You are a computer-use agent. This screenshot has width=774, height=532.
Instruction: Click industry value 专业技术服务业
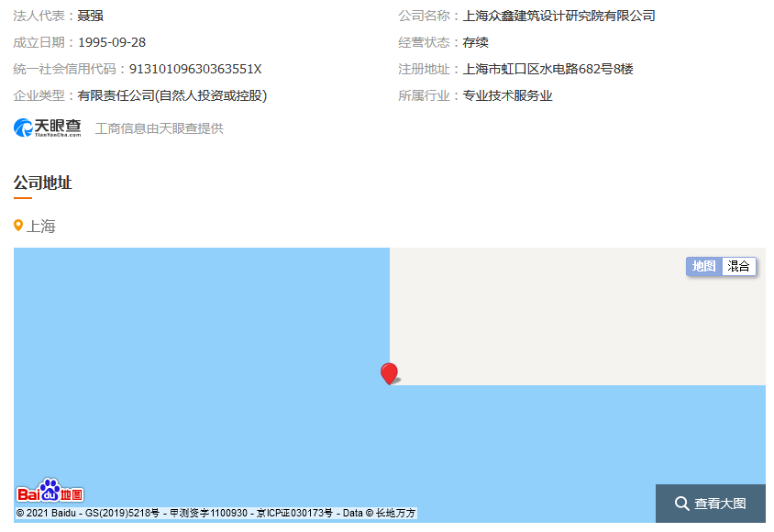pos(507,95)
